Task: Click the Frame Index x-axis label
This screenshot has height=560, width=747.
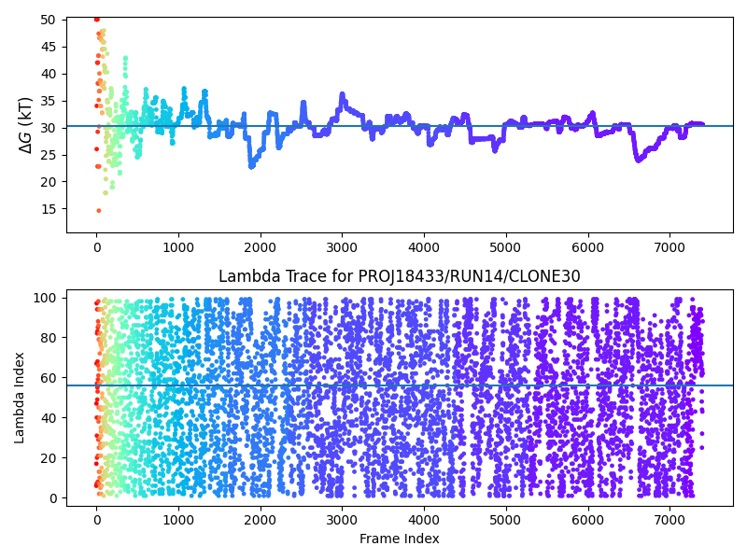Action: (400, 539)
